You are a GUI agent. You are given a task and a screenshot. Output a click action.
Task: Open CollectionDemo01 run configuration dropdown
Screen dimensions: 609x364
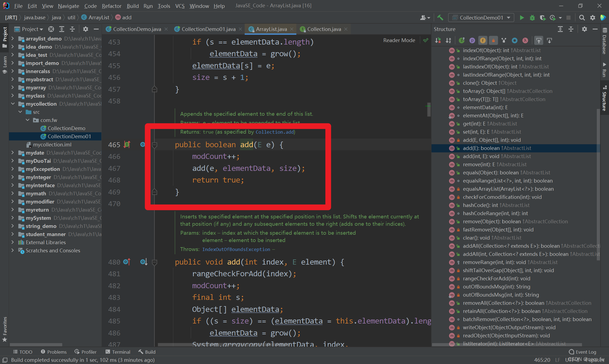(x=481, y=18)
